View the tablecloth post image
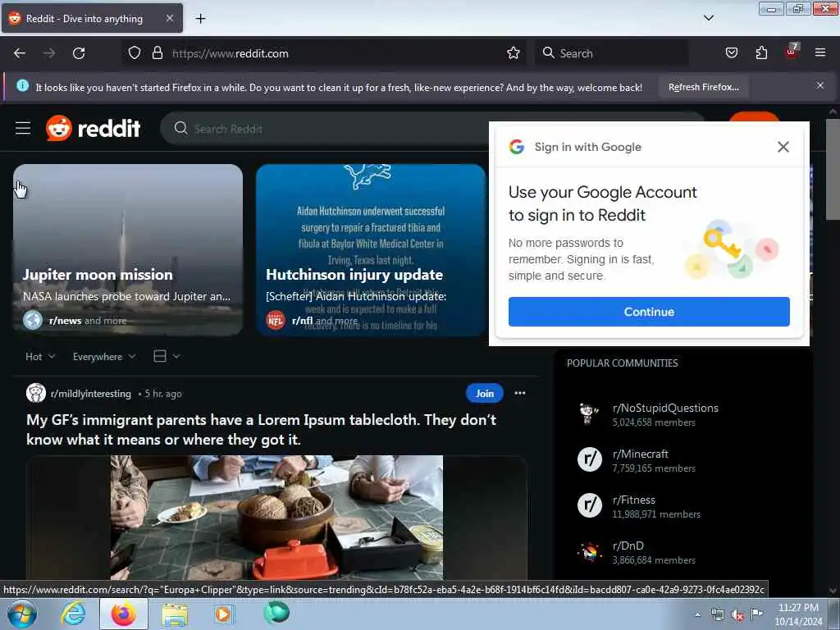 [x=276, y=518]
